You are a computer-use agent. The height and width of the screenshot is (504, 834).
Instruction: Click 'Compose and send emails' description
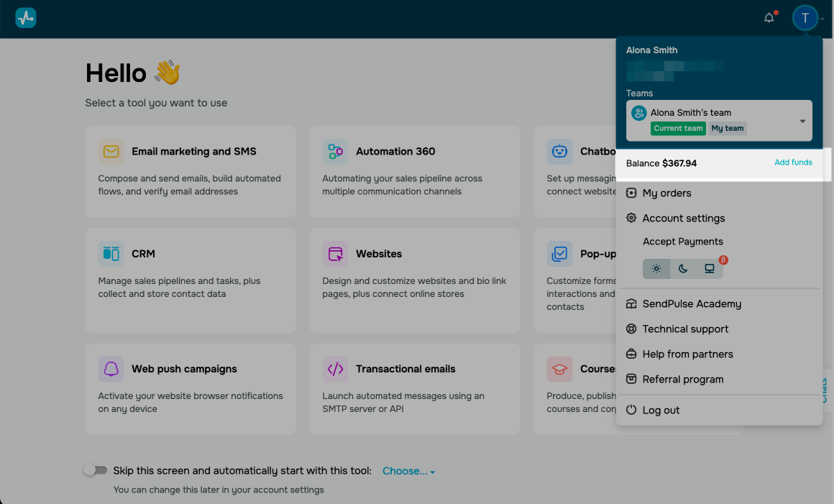click(189, 185)
